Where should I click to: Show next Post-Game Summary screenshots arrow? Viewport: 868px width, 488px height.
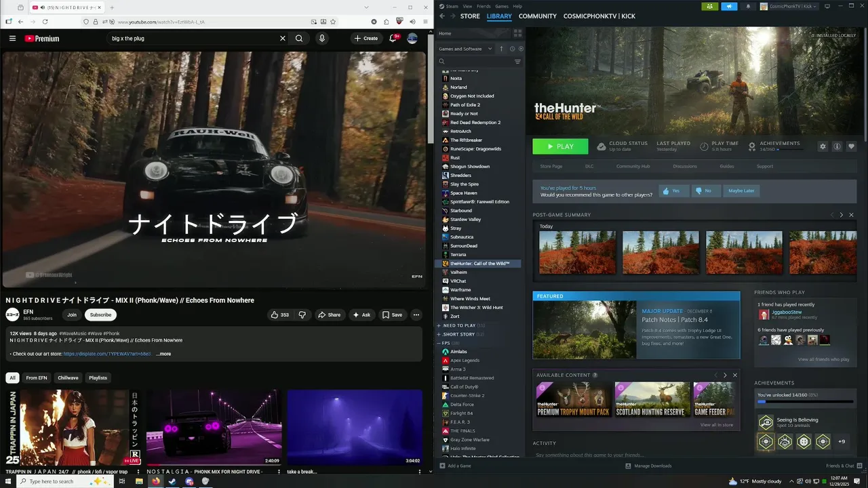coord(842,215)
